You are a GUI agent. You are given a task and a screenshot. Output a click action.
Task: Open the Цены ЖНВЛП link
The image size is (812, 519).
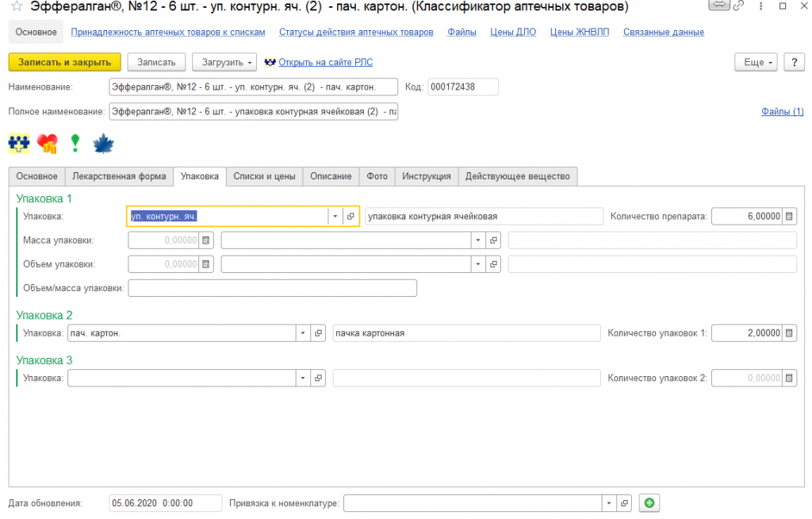580,33
